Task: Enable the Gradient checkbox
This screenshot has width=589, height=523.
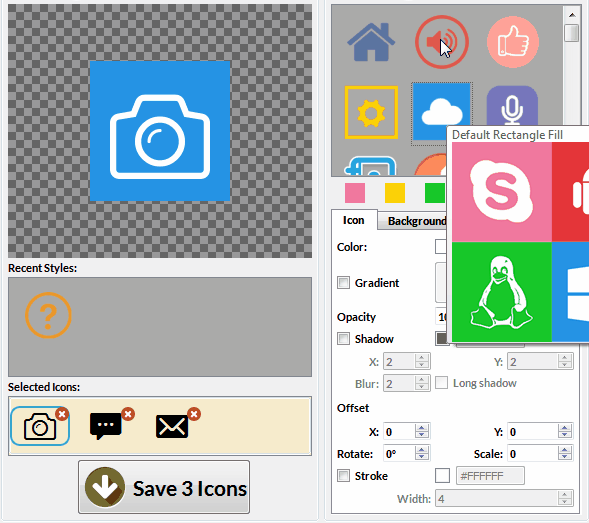Action: (x=343, y=283)
